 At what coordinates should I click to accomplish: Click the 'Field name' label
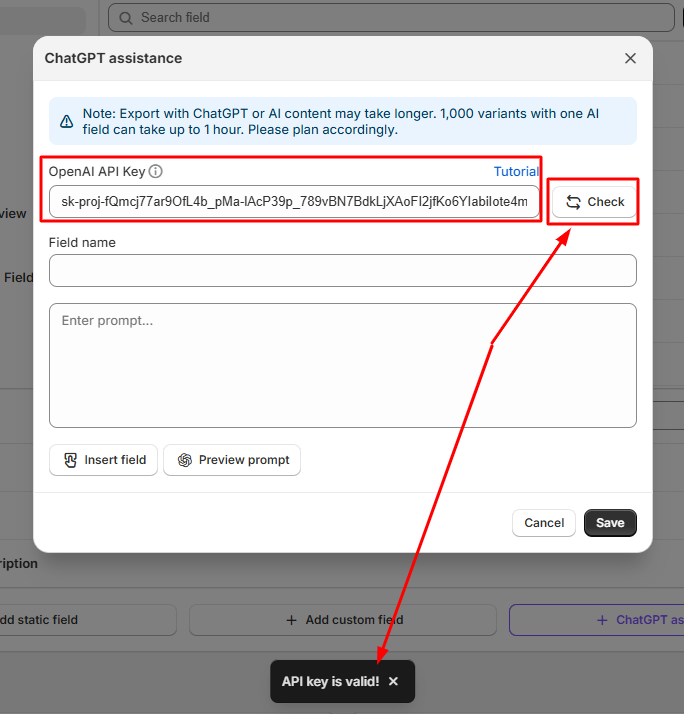(x=82, y=242)
